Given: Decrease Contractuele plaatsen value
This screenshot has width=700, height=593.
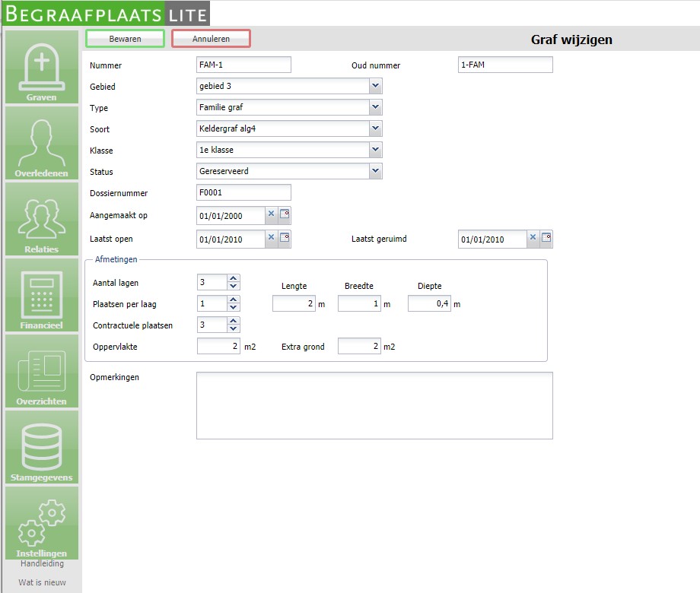Looking at the screenshot, I should (233, 329).
